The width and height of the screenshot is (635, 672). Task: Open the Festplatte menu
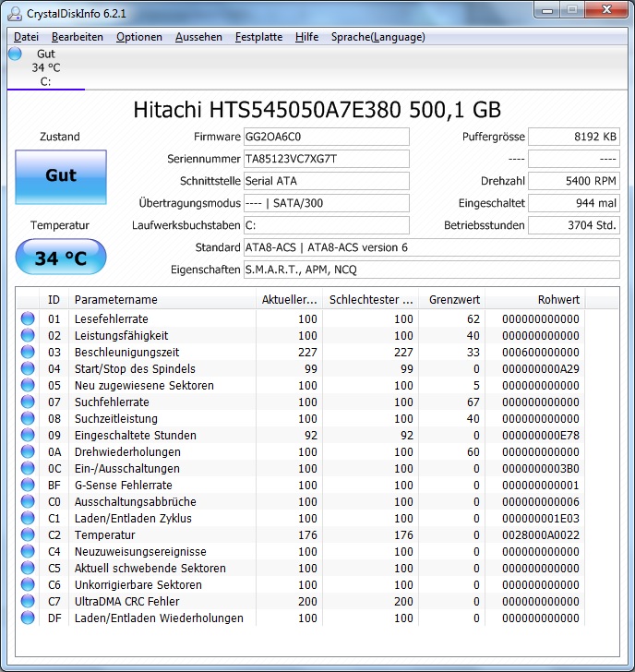pyautogui.click(x=258, y=37)
